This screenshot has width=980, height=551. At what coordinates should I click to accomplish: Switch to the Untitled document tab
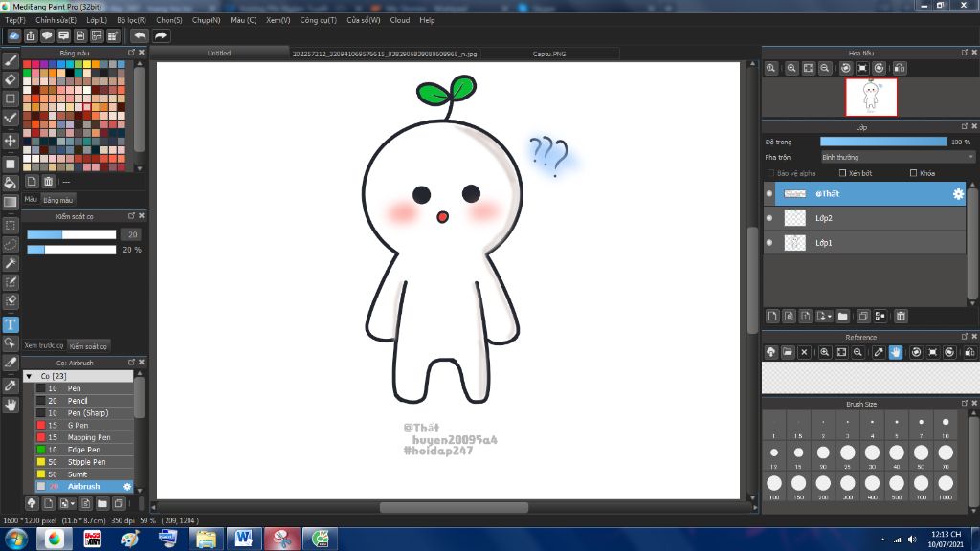coord(219,54)
